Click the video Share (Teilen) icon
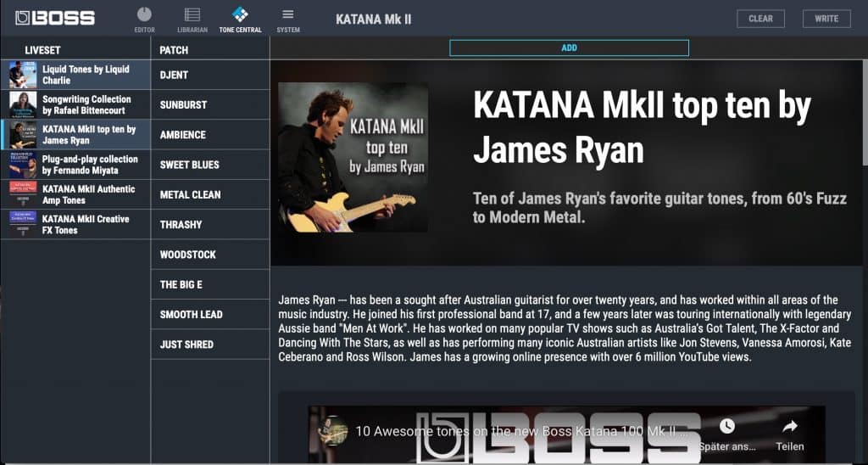This screenshot has width=868, height=465. point(790,426)
